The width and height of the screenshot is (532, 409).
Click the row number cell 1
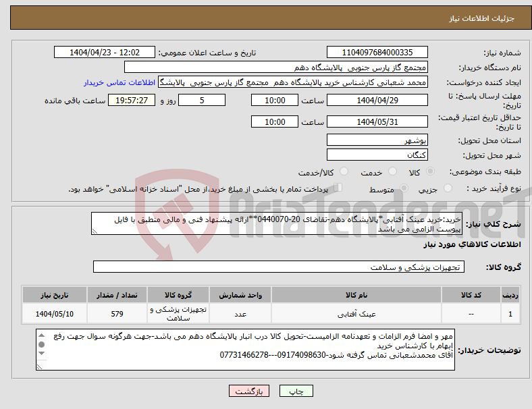510,314
